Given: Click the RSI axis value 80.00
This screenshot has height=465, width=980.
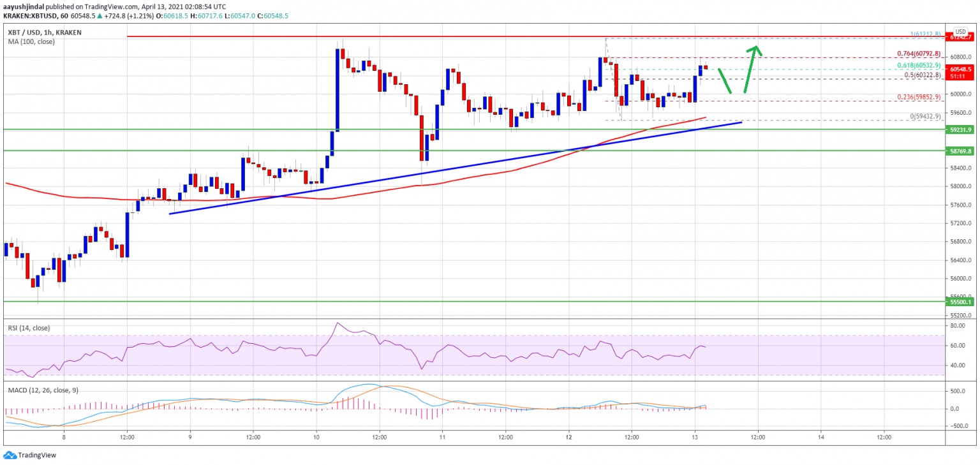Looking at the screenshot, I should [957, 326].
